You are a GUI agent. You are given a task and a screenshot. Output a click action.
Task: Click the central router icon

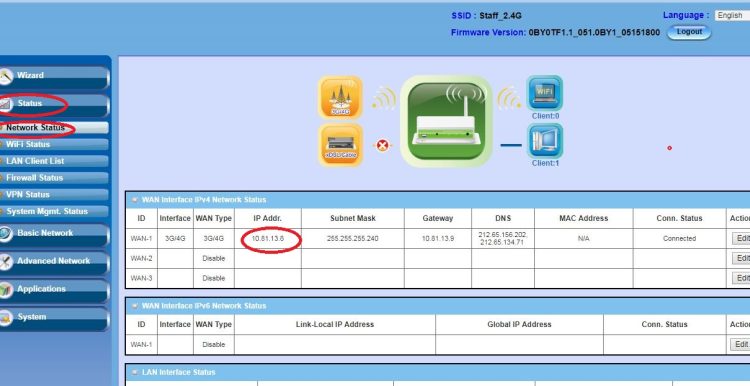(x=446, y=121)
